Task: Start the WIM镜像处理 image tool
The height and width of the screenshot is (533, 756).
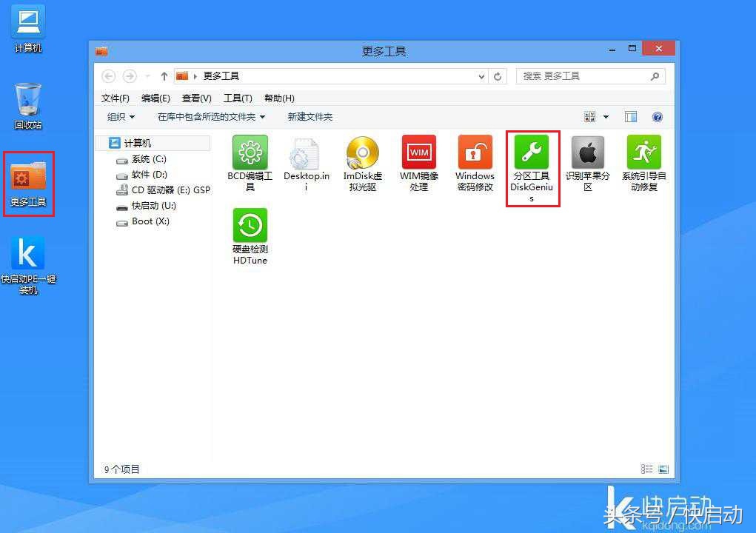Action: click(418, 160)
